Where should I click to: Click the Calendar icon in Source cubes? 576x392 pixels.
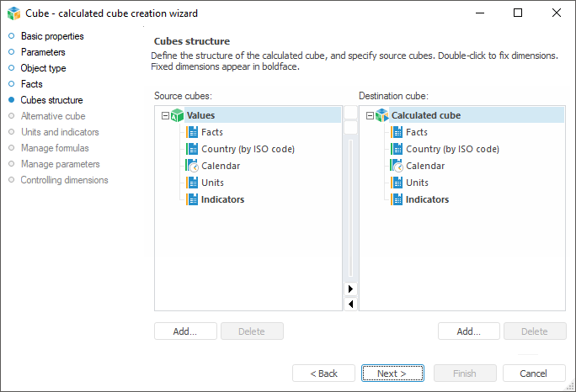coord(192,166)
